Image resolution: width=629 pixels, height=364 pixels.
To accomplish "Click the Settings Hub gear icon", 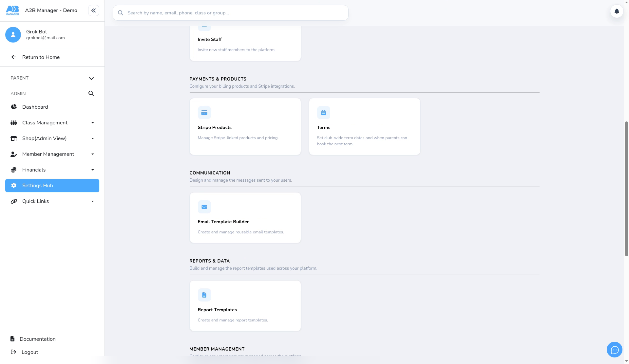I will pyautogui.click(x=14, y=186).
